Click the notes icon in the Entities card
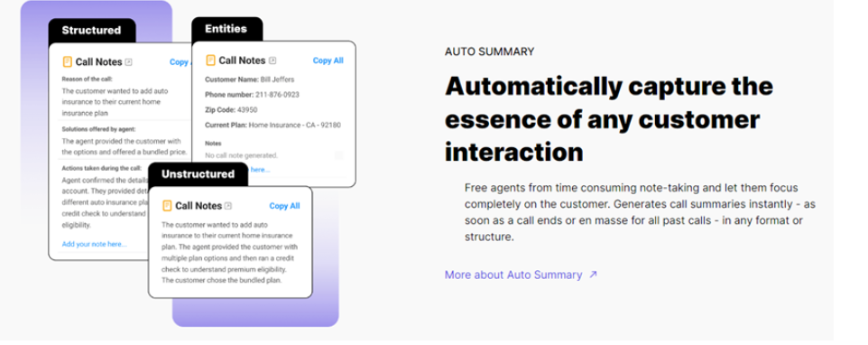 click(x=210, y=61)
